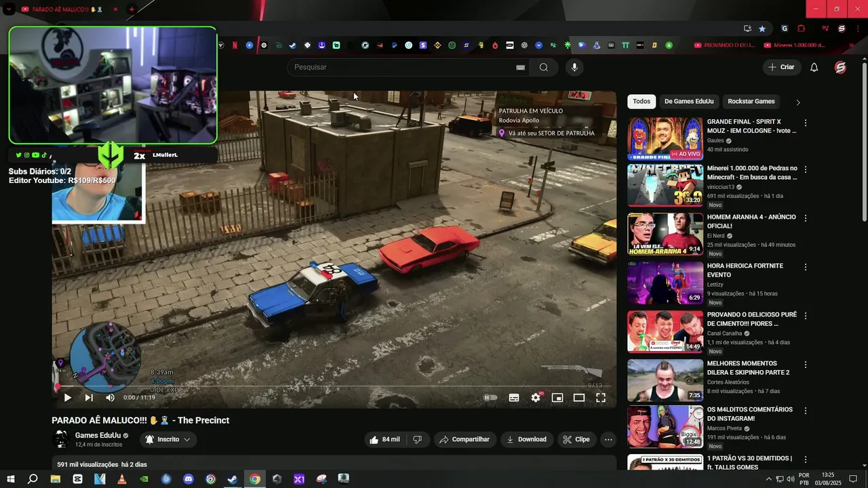Switch to Chrome in the taskbar
The width and height of the screenshot is (868, 488).
pos(254,479)
